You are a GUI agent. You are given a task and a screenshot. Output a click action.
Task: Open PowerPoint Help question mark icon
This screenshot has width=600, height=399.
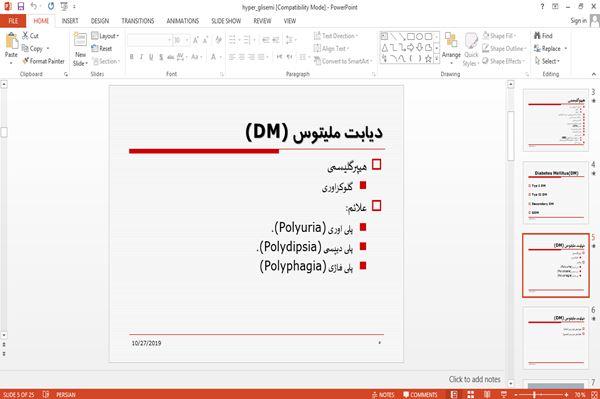542,6
